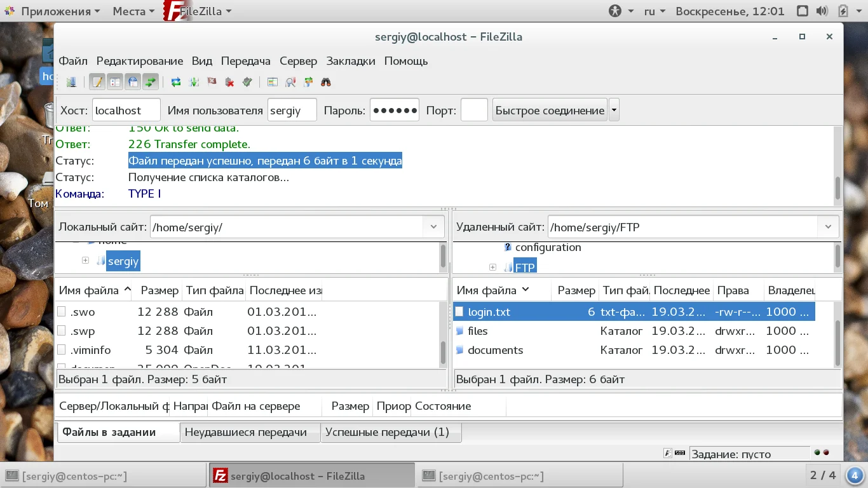The height and width of the screenshot is (488, 868).
Task: Switch to the Файлы в задании tab
Action: pos(118,432)
